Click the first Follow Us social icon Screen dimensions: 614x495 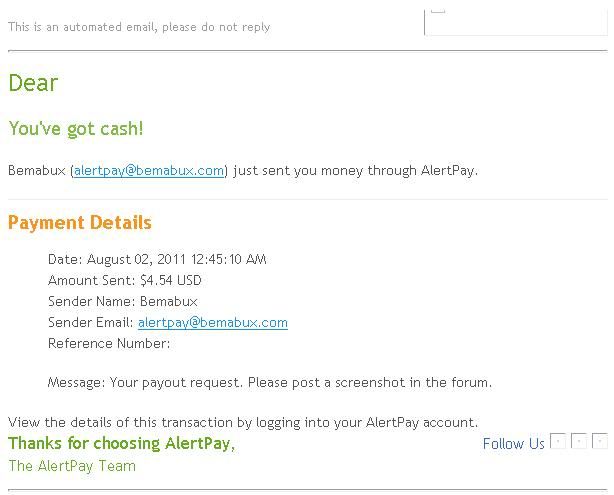click(558, 441)
